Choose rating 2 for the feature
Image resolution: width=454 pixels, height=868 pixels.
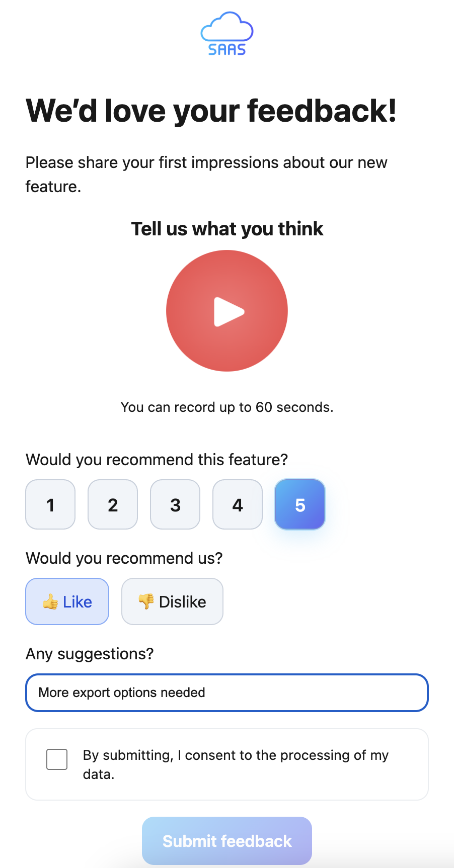click(113, 504)
